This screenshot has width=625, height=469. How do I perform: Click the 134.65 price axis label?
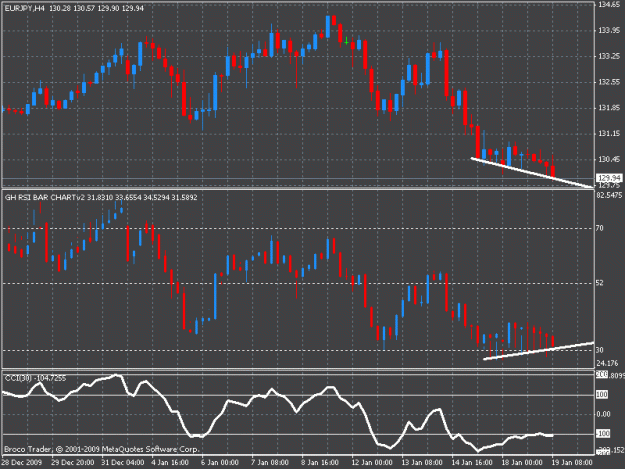609,5
